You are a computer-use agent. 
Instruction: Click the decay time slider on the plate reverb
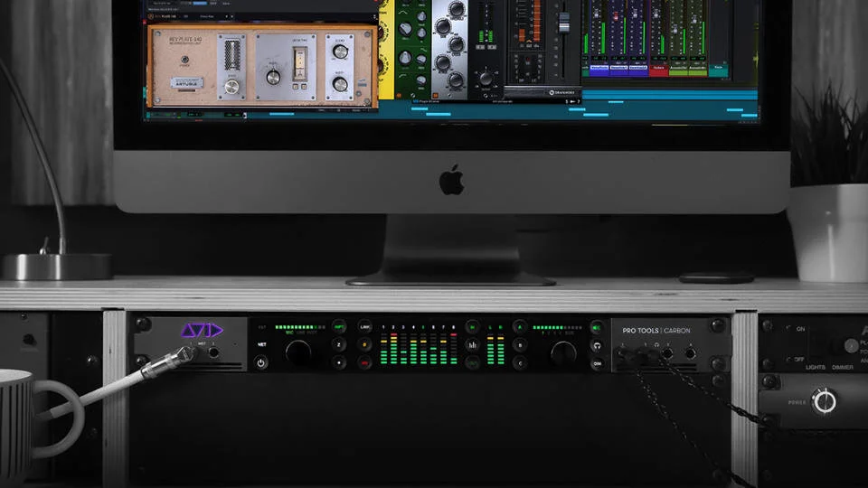coord(299,63)
